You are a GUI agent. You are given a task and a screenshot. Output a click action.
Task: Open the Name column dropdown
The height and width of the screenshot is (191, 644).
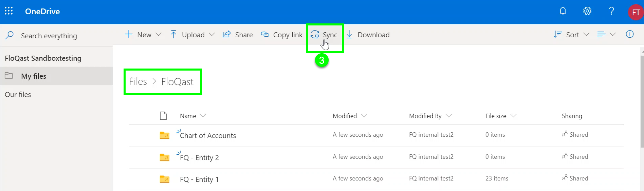[203, 116]
